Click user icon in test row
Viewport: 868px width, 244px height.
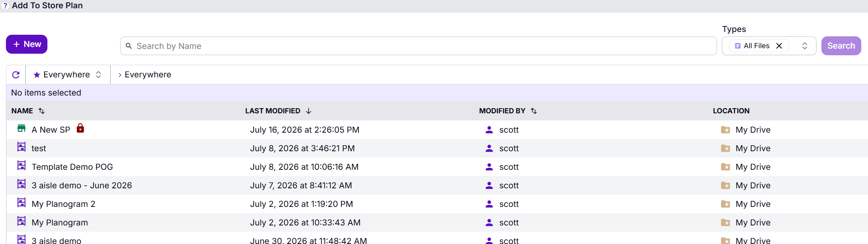[489, 148]
